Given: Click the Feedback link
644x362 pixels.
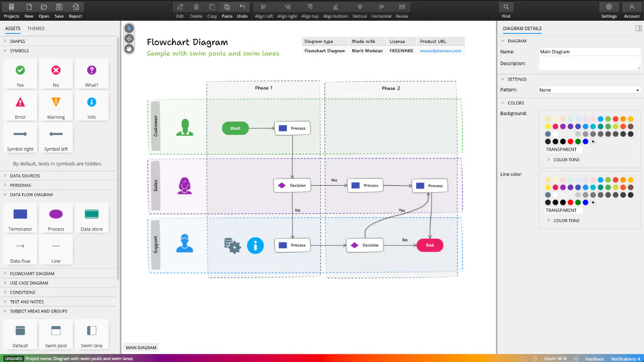Looking at the screenshot, I should coord(594,359).
